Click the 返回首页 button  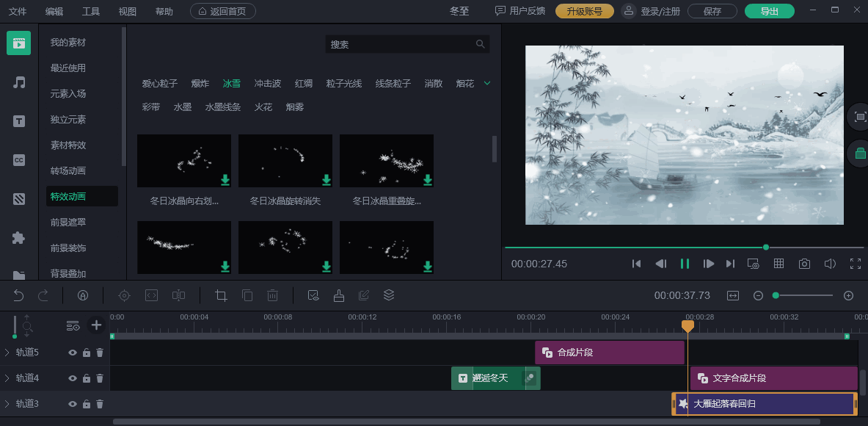coord(222,11)
